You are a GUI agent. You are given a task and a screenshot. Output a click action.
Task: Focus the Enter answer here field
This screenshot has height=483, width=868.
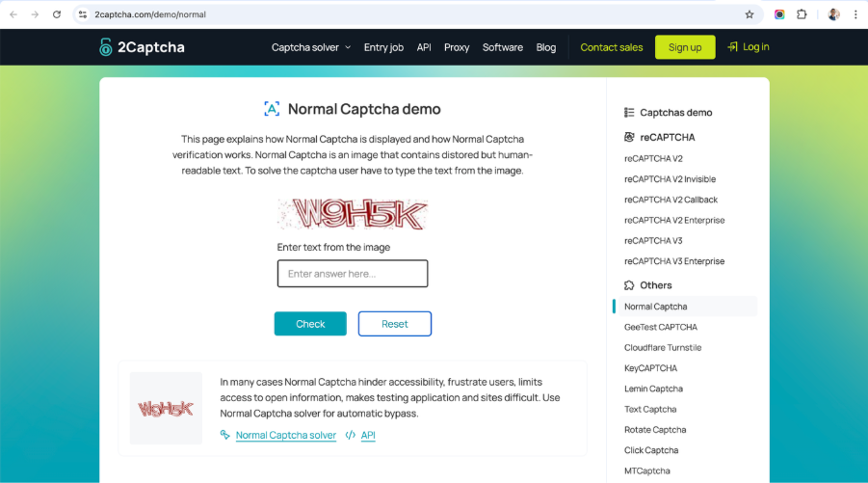353,274
